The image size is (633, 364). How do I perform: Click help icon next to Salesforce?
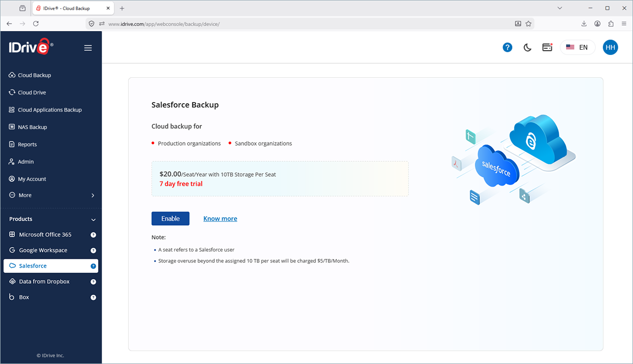click(93, 266)
